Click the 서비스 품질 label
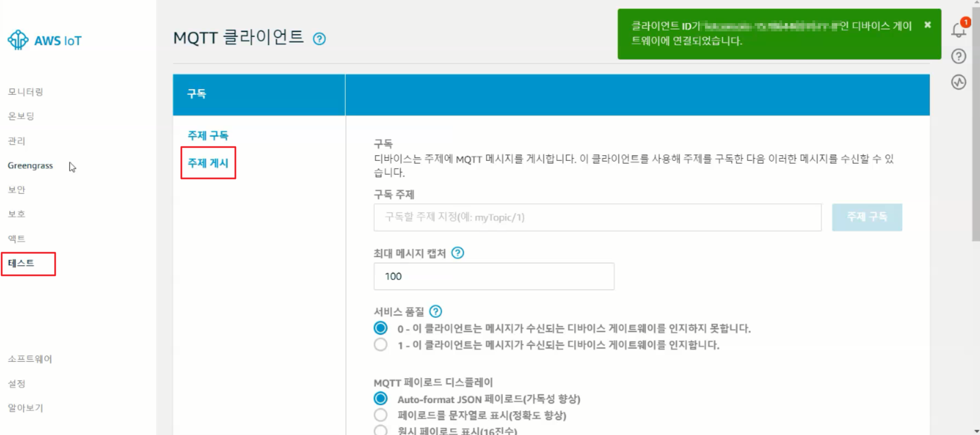The height and width of the screenshot is (435, 980). point(399,312)
